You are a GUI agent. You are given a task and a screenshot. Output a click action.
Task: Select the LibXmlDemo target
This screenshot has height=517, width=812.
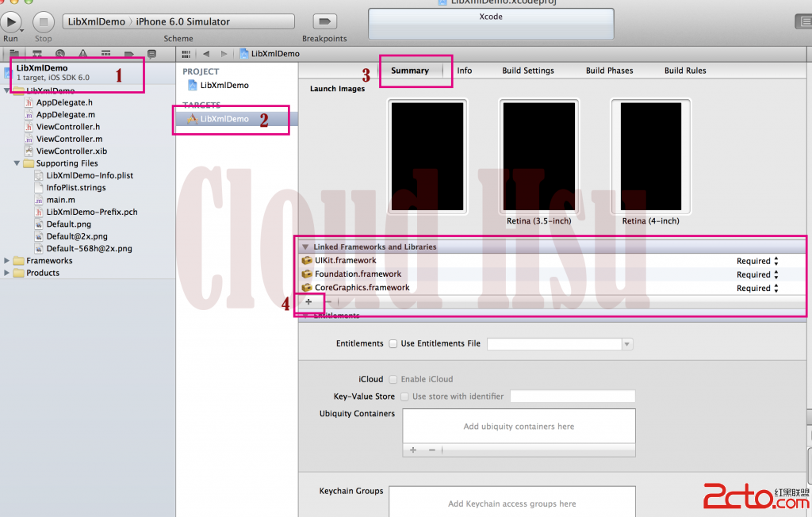click(x=236, y=119)
